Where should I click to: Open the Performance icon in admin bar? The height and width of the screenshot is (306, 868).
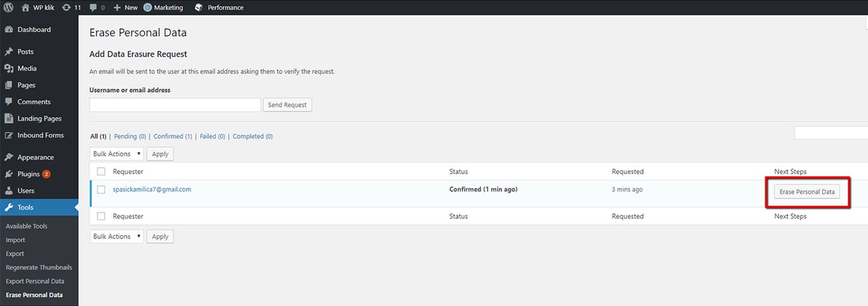click(198, 7)
